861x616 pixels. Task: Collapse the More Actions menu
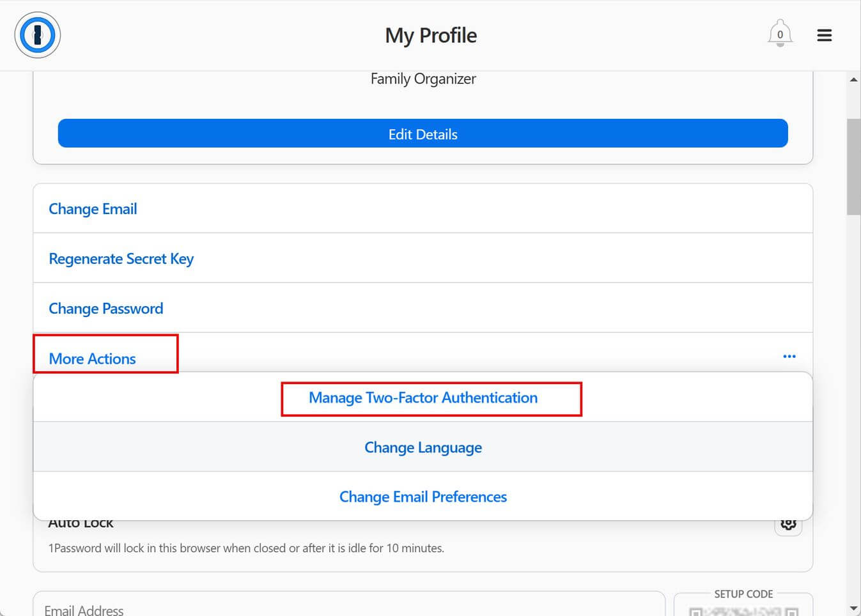click(92, 358)
